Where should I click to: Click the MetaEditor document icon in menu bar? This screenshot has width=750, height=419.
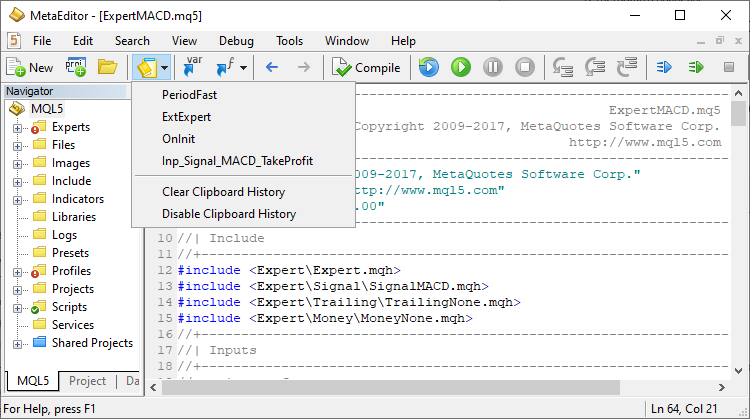pyautogui.click(x=14, y=41)
